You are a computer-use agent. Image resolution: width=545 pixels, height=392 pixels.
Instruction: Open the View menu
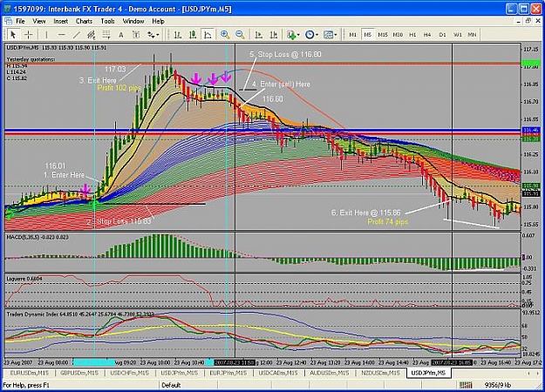point(39,21)
